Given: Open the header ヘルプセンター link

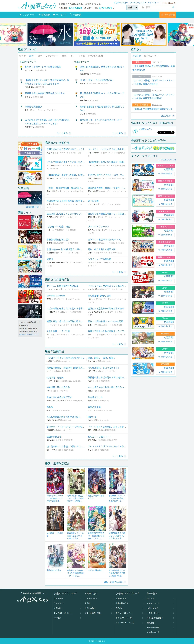Looking at the screenshot, I should point(138,3).
